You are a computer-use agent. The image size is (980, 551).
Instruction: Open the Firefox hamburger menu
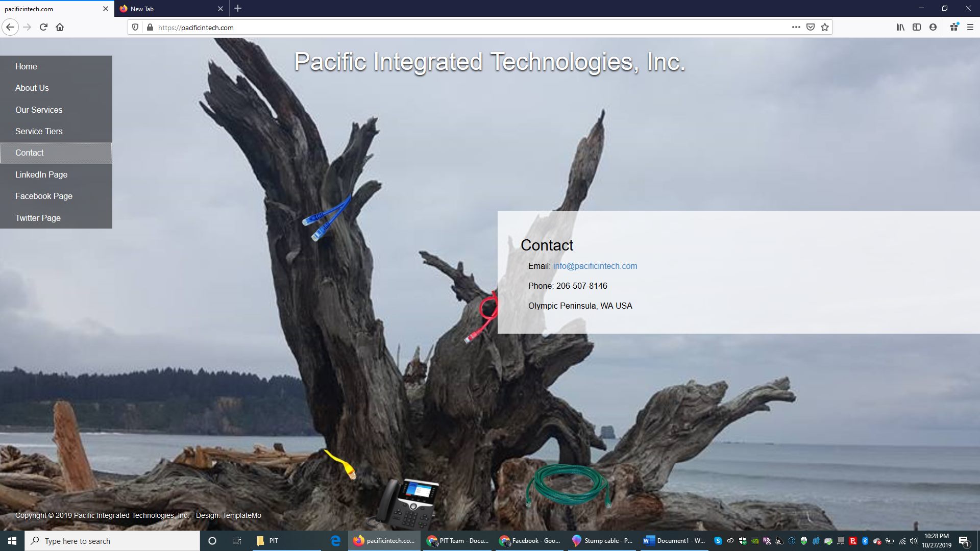[x=970, y=27]
